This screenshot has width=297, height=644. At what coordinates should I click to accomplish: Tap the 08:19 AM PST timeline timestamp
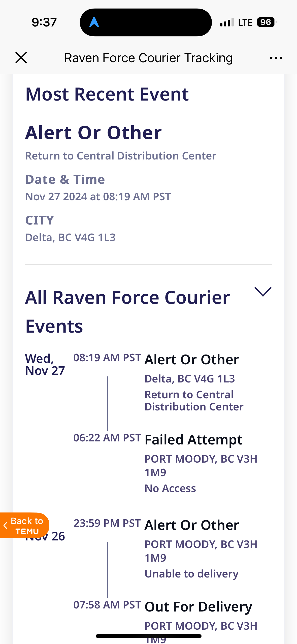107,358
